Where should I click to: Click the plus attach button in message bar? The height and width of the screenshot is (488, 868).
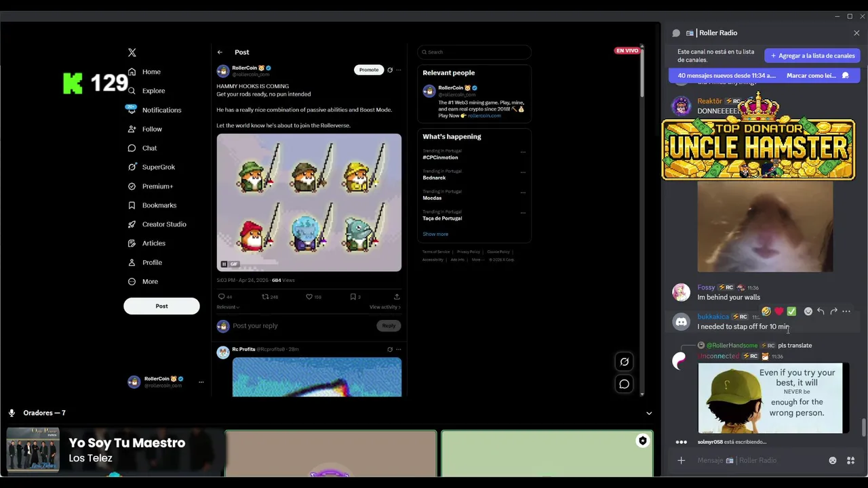(x=682, y=461)
